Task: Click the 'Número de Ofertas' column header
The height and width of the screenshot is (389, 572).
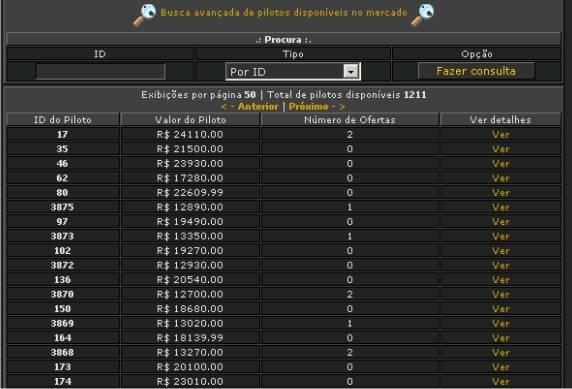Action: (349, 120)
